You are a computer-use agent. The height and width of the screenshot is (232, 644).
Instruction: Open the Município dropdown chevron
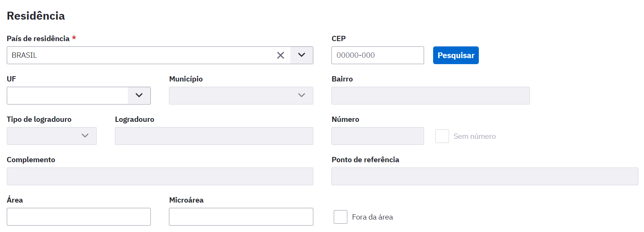point(302,95)
